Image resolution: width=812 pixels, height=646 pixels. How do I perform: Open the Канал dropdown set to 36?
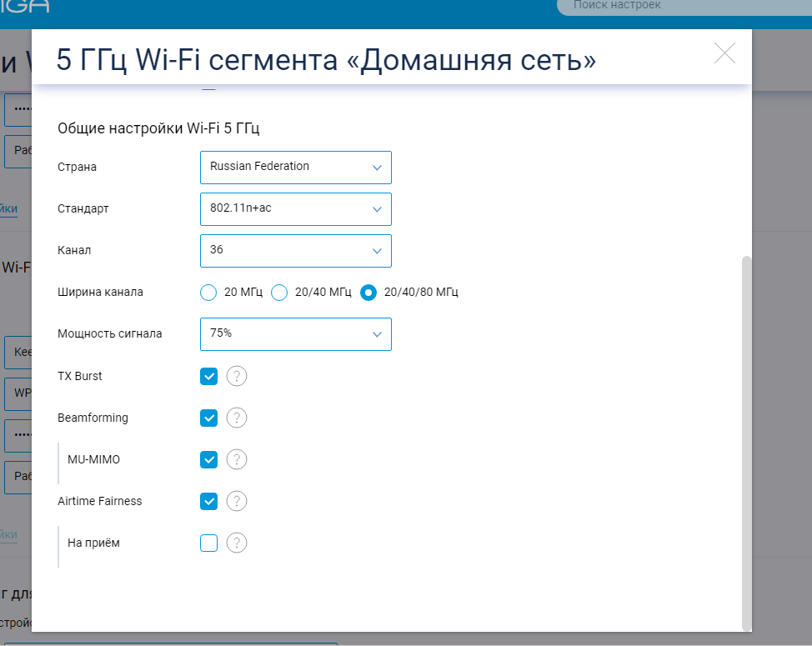295,250
